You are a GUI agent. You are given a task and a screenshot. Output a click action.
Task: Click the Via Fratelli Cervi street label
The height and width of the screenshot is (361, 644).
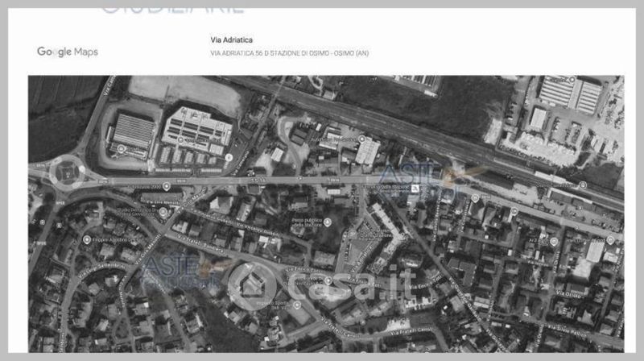[412, 331]
